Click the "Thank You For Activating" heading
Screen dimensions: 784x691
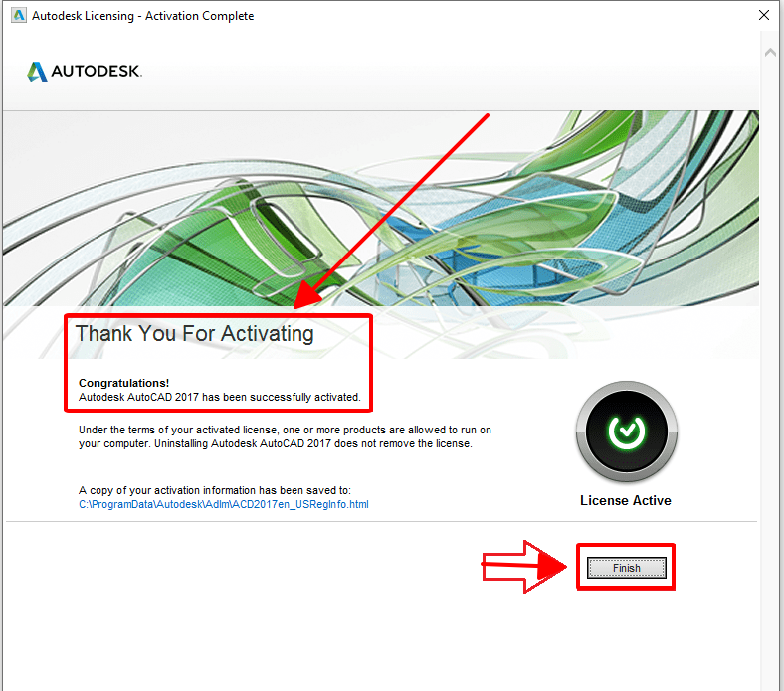[195, 334]
